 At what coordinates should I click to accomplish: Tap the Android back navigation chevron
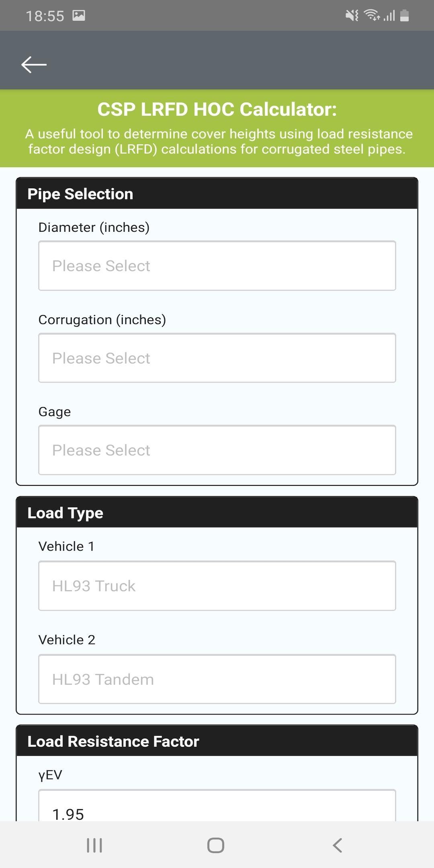point(338,845)
